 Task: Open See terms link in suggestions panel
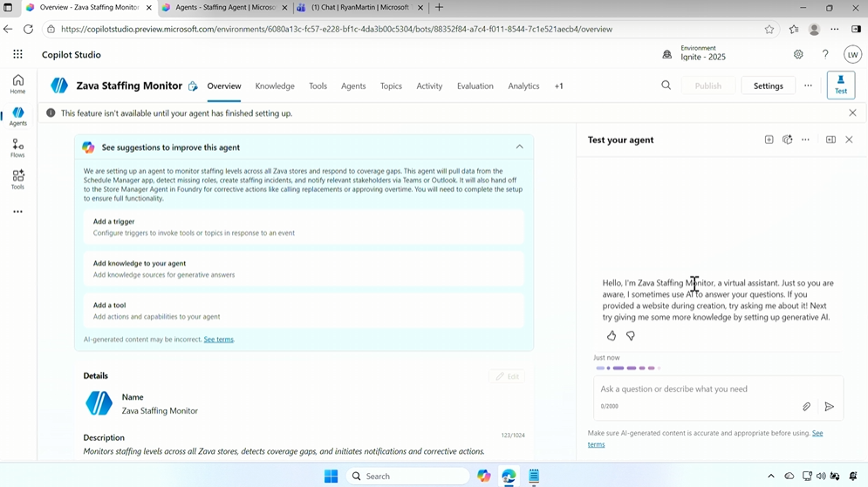click(x=219, y=340)
